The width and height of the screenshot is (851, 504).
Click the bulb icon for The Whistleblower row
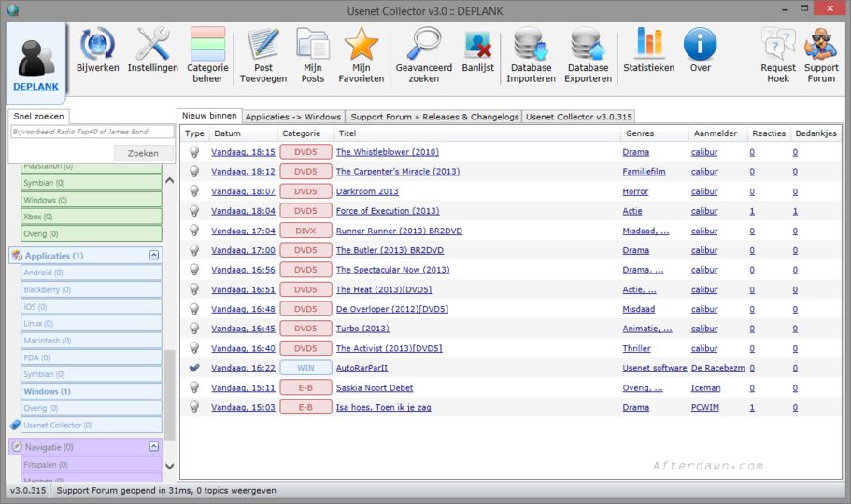click(194, 152)
